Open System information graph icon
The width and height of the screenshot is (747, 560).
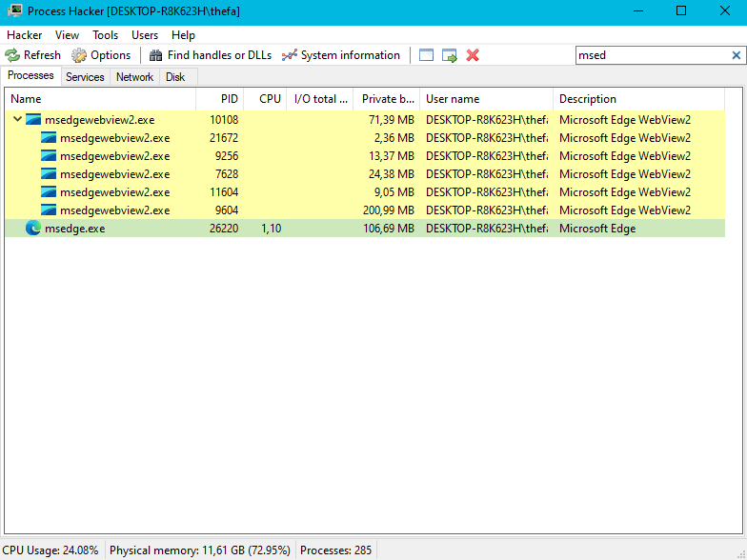tap(290, 55)
